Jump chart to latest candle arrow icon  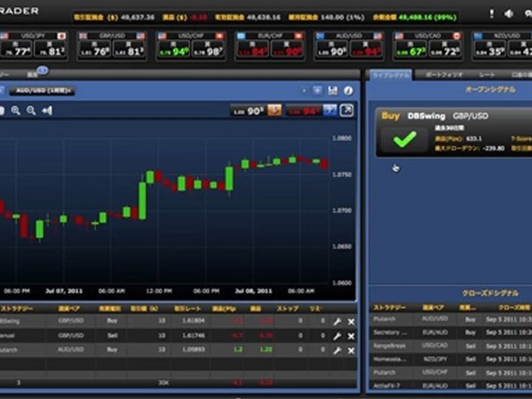(47, 110)
